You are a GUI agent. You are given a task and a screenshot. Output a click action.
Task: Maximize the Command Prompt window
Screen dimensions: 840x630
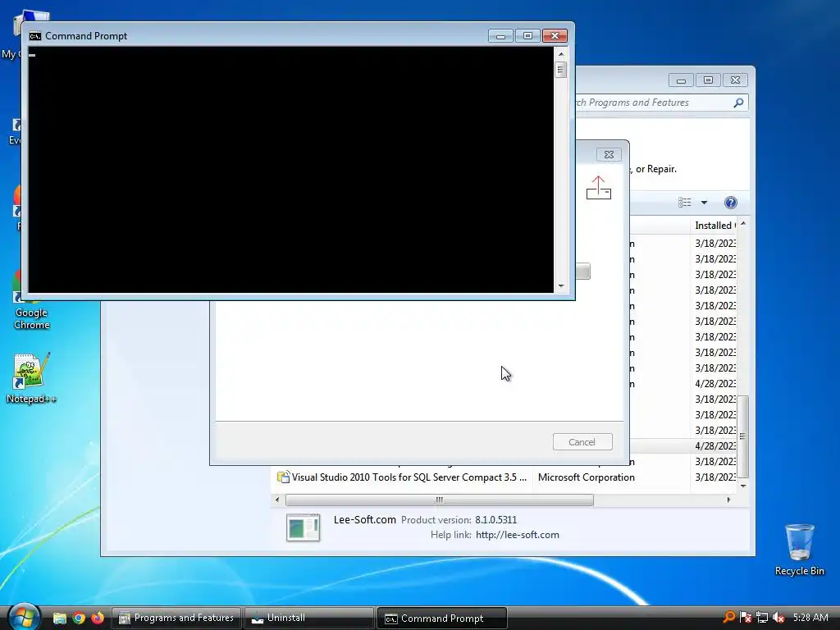pos(527,36)
